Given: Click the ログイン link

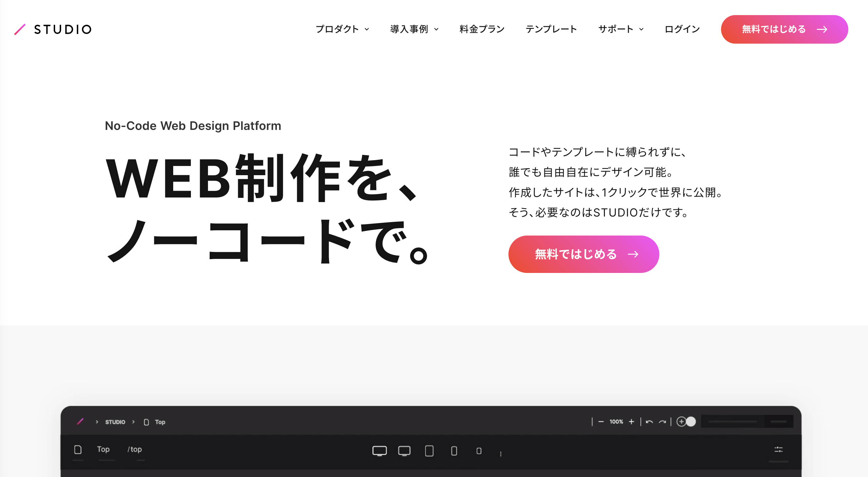Looking at the screenshot, I should (682, 29).
